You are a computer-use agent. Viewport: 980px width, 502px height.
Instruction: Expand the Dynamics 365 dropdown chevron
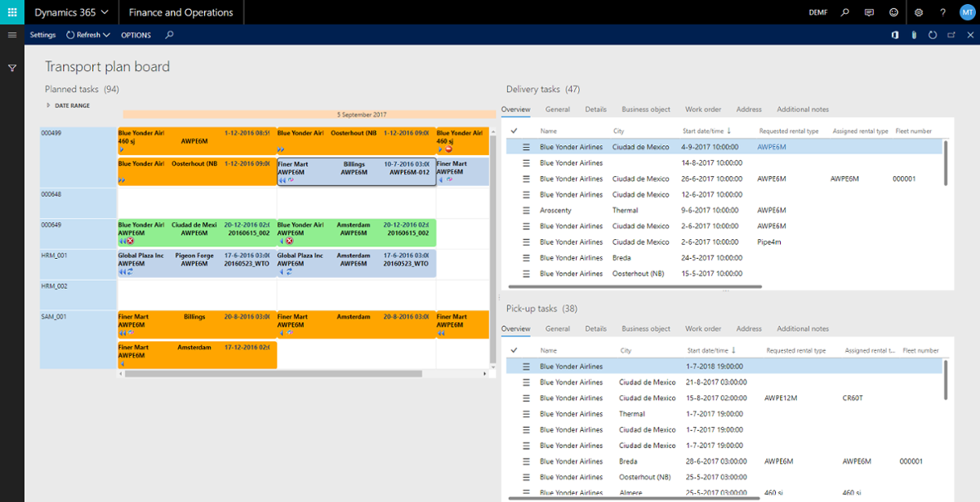tap(105, 12)
